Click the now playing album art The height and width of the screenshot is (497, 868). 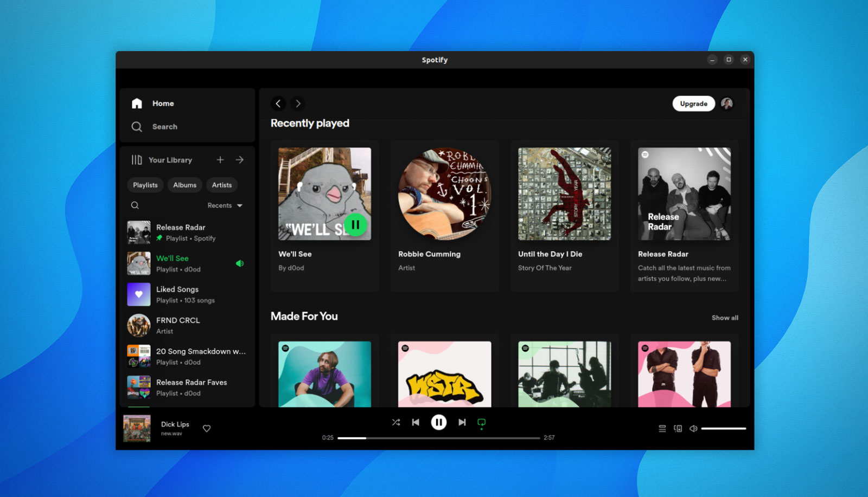(137, 429)
